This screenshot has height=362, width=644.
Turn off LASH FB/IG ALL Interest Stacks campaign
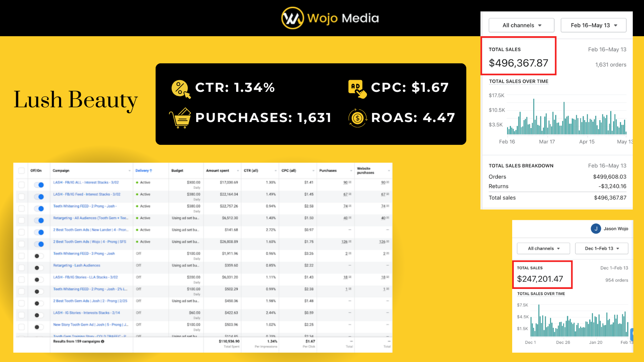coord(39,185)
